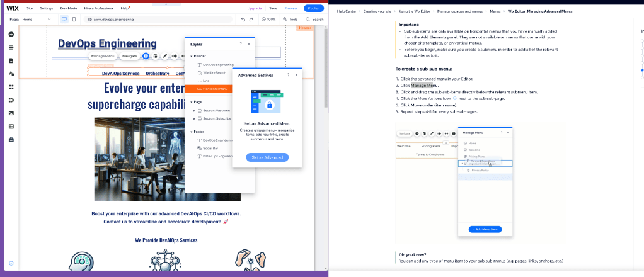
Task: Switch to mobile view icon
Action: pyautogui.click(x=74, y=20)
